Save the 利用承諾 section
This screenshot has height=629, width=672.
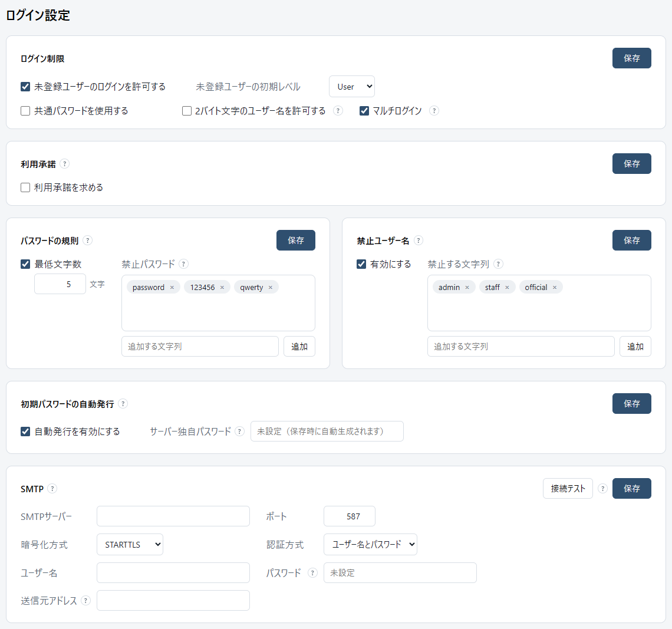pyautogui.click(x=632, y=164)
